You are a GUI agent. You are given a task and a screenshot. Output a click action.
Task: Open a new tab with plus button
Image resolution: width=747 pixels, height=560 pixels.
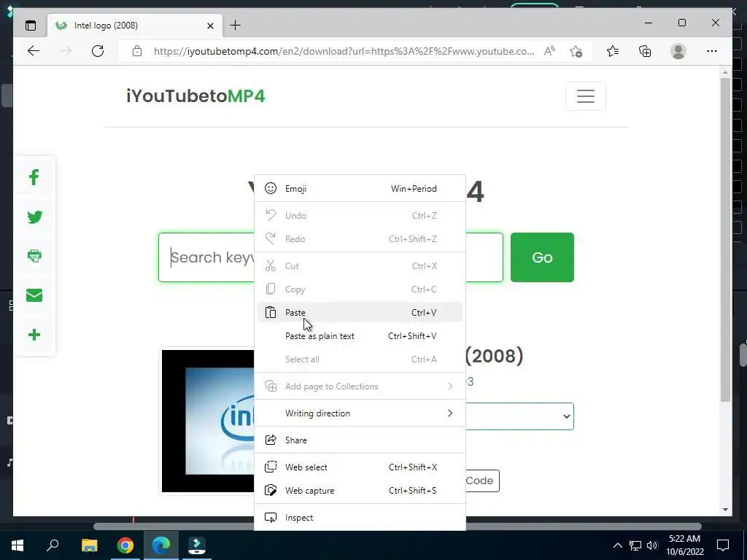click(x=236, y=26)
